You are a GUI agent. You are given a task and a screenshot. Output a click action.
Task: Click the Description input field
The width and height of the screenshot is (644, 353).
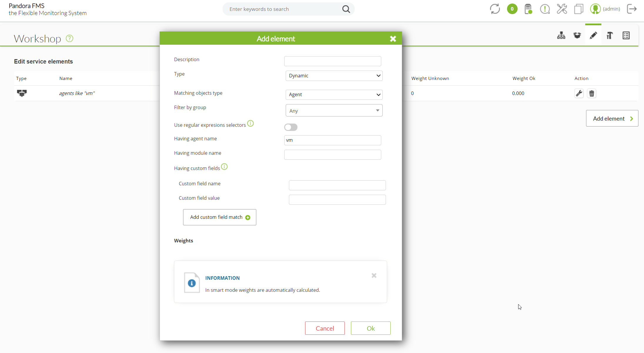click(x=332, y=61)
